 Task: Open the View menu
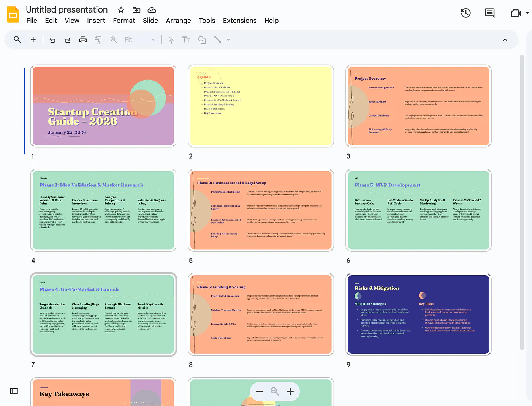coord(72,21)
